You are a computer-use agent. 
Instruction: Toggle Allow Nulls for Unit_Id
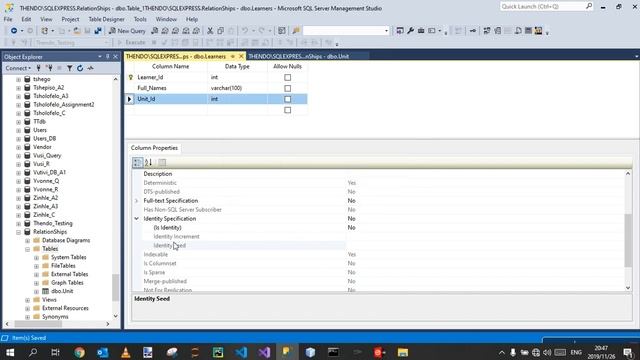[x=287, y=99]
